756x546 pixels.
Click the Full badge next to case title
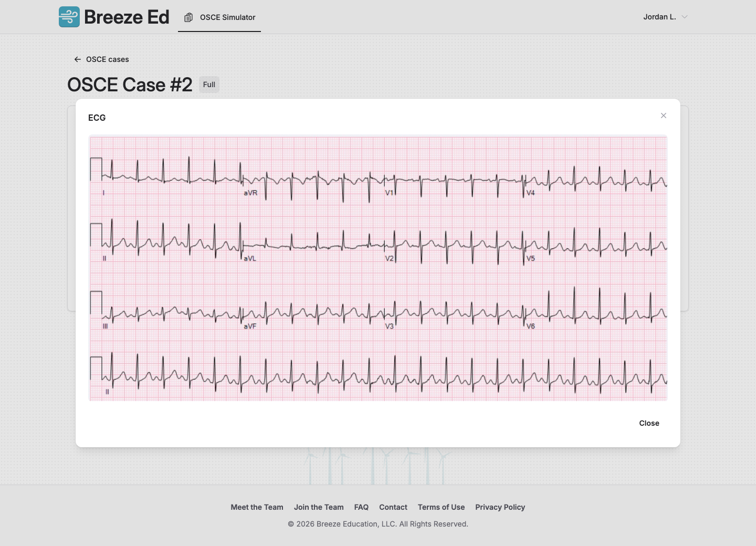coord(209,85)
